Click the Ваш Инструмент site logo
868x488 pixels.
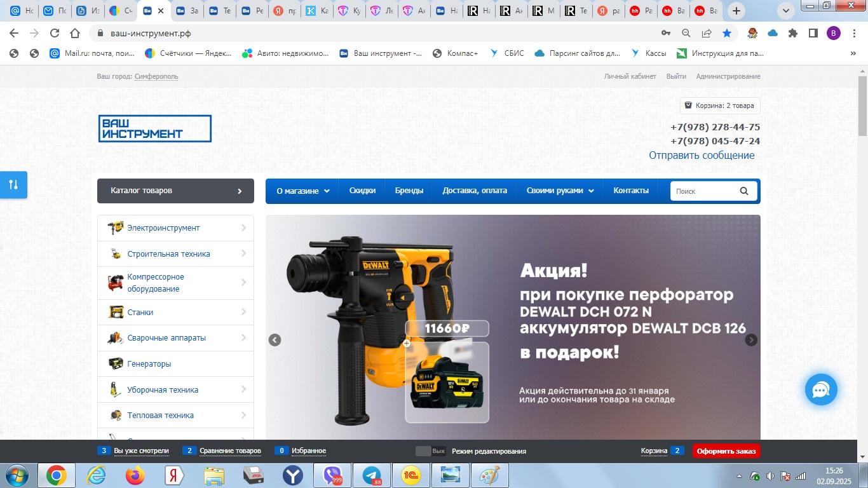tap(154, 128)
